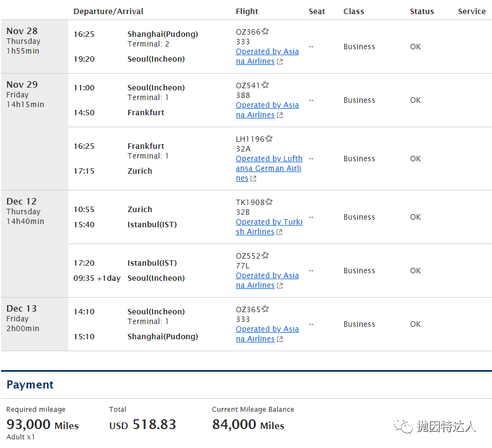Click Business class for flight LH1196

tap(359, 159)
